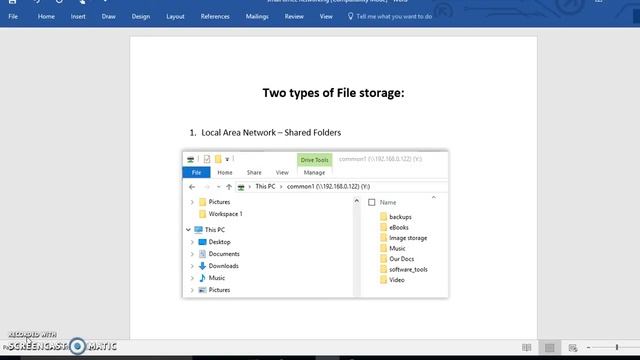This screenshot has height=360, width=640.
Task: Switch to the Web Layout view icon
Action: (x=573, y=348)
